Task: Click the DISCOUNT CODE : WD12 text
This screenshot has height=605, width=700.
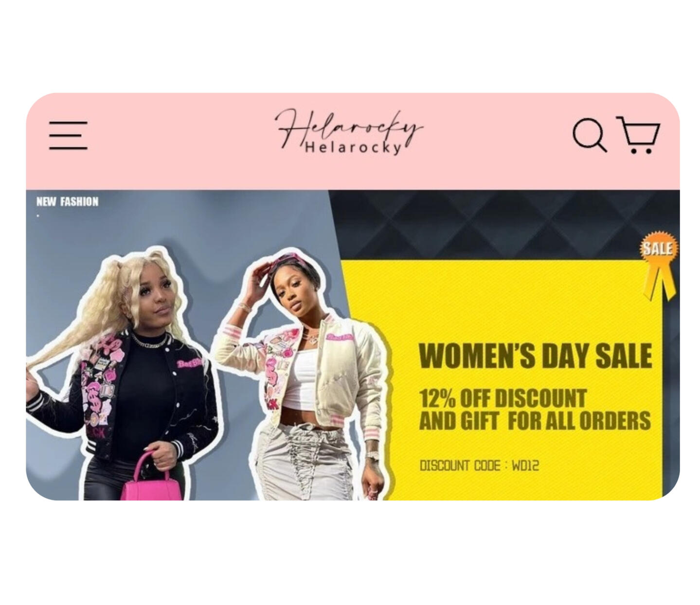Action: click(480, 465)
